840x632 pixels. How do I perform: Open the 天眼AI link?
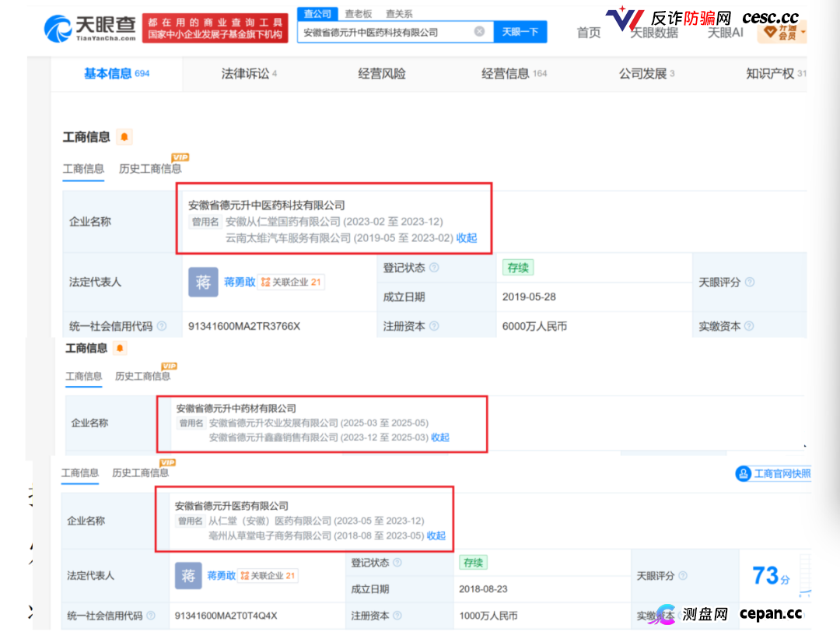click(x=726, y=33)
